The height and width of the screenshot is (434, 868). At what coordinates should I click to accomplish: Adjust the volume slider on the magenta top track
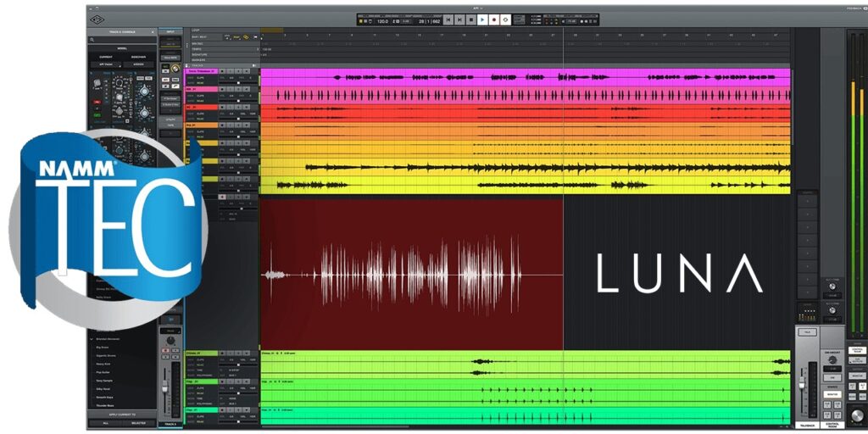click(238, 82)
